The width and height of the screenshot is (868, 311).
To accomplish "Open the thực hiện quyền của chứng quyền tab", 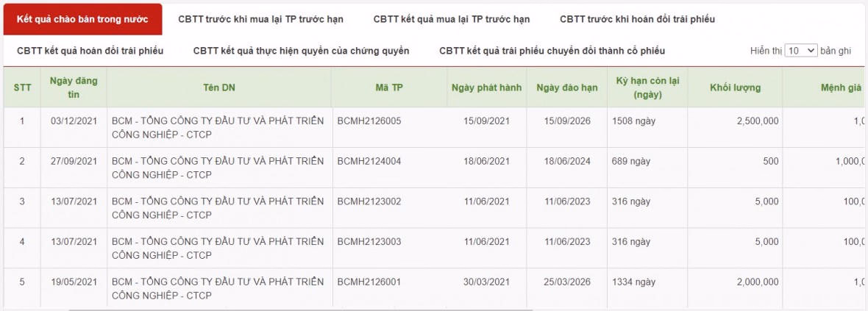I will (x=301, y=51).
